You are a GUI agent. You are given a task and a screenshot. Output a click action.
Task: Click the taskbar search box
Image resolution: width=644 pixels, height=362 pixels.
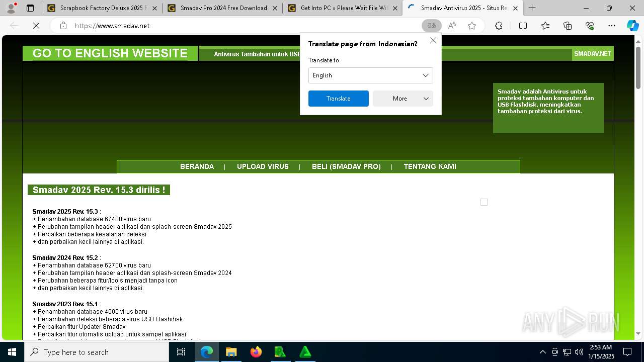click(97, 352)
